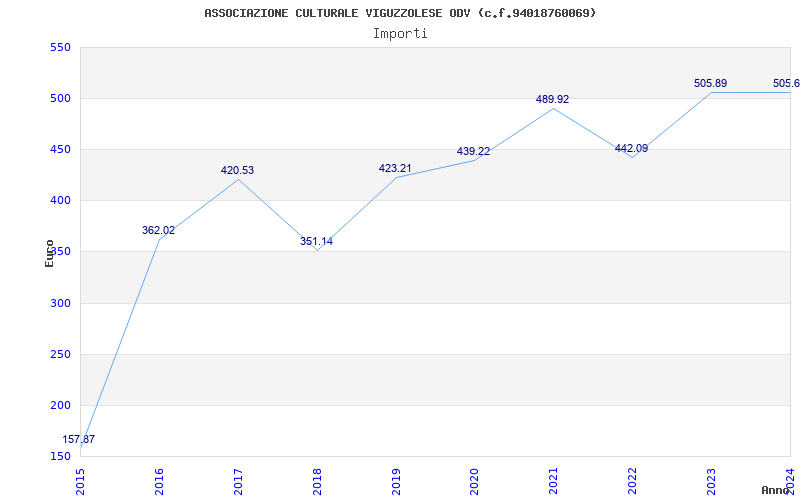The image size is (800, 500).
Task: Click the 2021 x-axis year label
Action: coord(553,481)
